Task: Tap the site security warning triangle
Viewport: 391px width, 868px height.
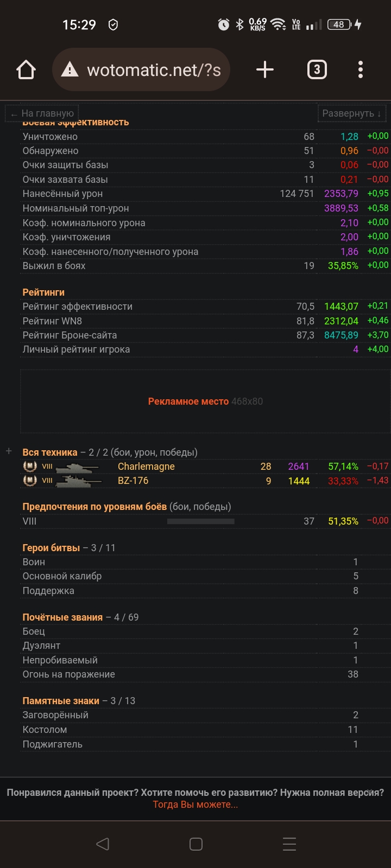Action: pos(70,70)
